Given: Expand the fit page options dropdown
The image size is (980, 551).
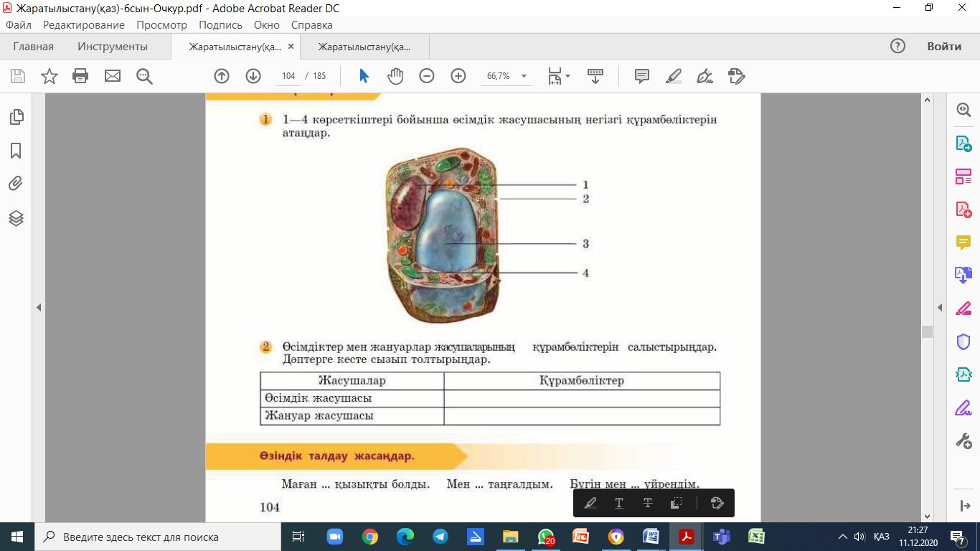Looking at the screenshot, I should tap(567, 76).
